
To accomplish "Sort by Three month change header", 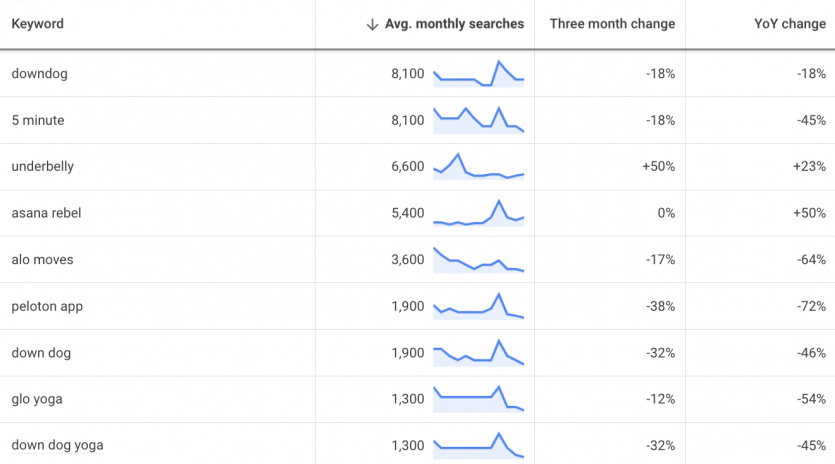I will [612, 24].
